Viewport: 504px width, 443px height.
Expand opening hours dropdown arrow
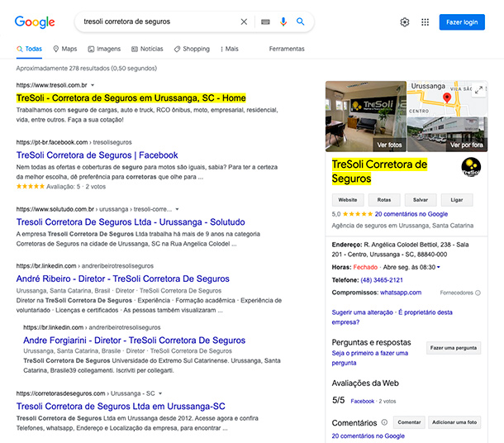pos(439,267)
